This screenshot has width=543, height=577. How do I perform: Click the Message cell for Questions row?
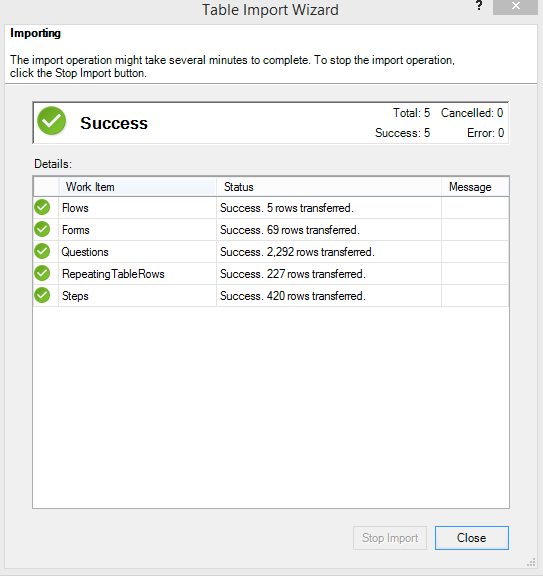pos(475,252)
